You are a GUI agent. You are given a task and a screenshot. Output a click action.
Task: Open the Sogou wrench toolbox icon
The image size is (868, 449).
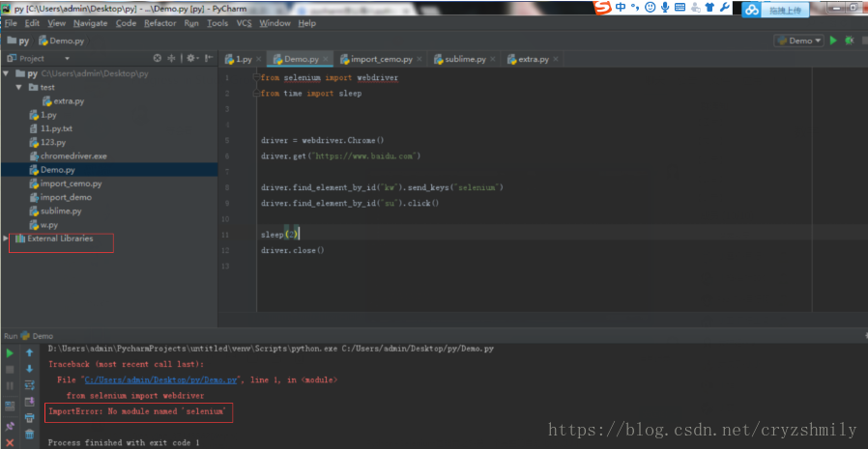tap(724, 7)
